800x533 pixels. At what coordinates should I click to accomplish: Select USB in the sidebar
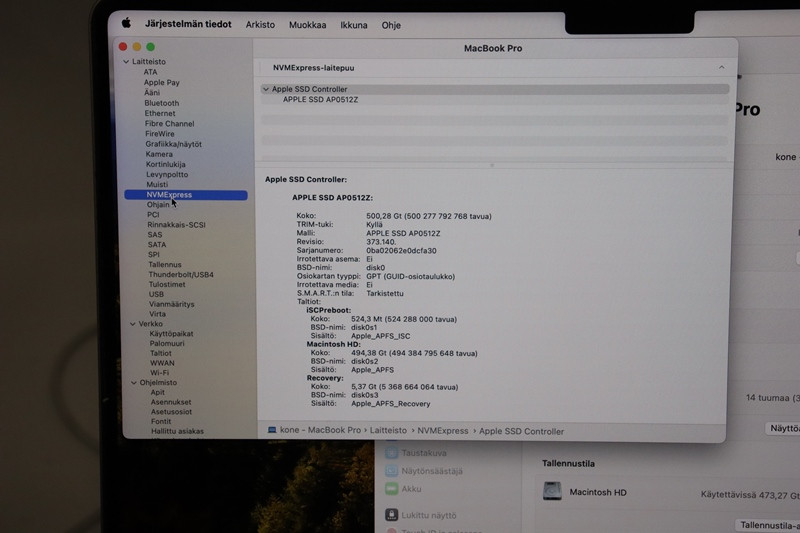click(x=156, y=294)
